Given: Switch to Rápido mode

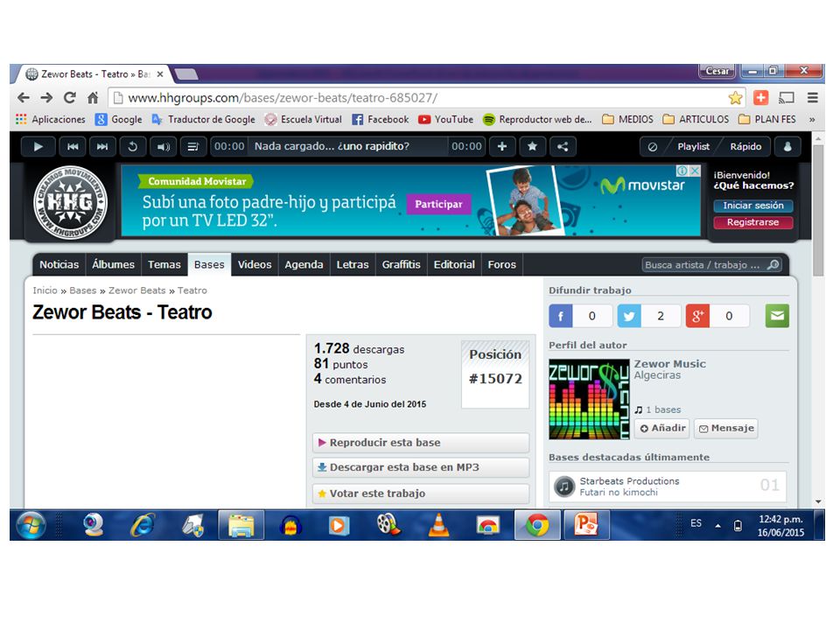Looking at the screenshot, I should click(x=745, y=146).
